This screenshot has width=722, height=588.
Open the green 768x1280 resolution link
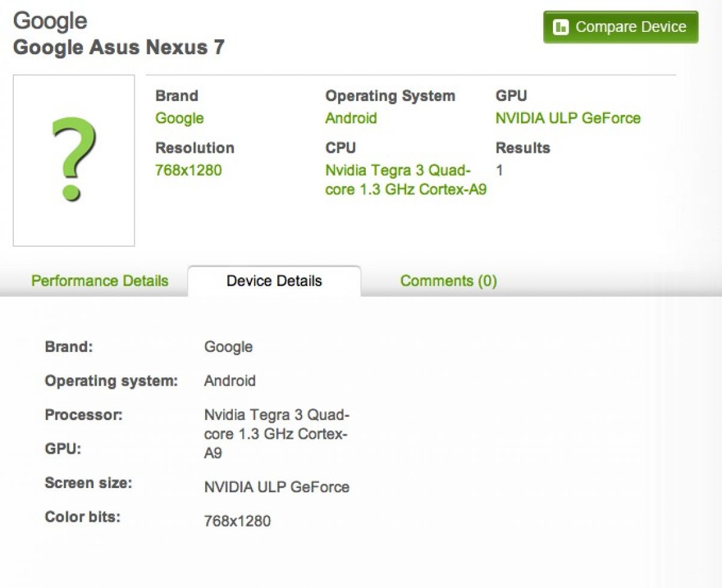pos(188,170)
